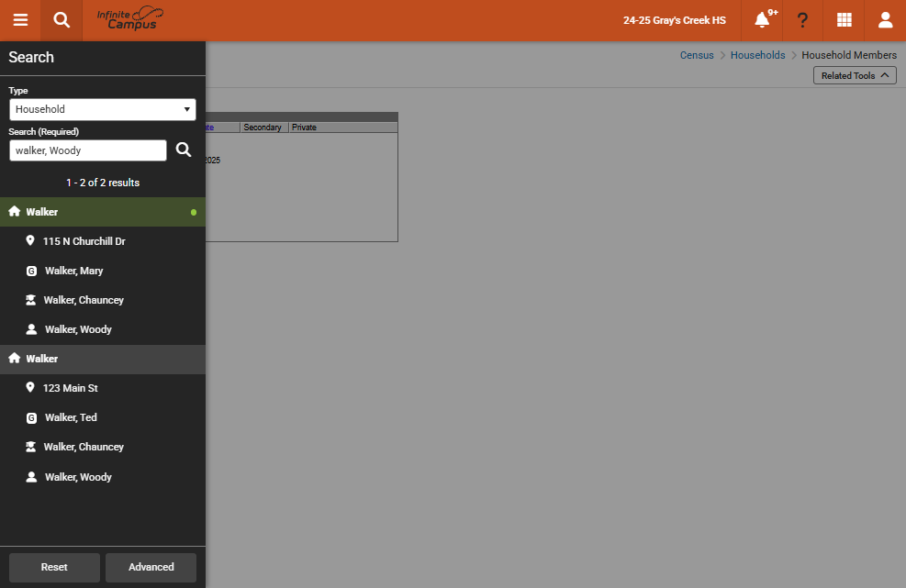906x588 pixels.
Task: Open the user account menu icon
Action: [885, 20]
